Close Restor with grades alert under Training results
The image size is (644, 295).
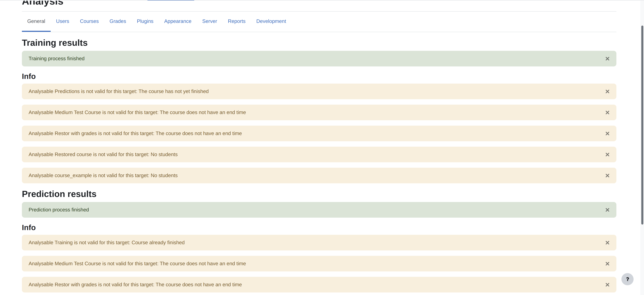pos(607,134)
